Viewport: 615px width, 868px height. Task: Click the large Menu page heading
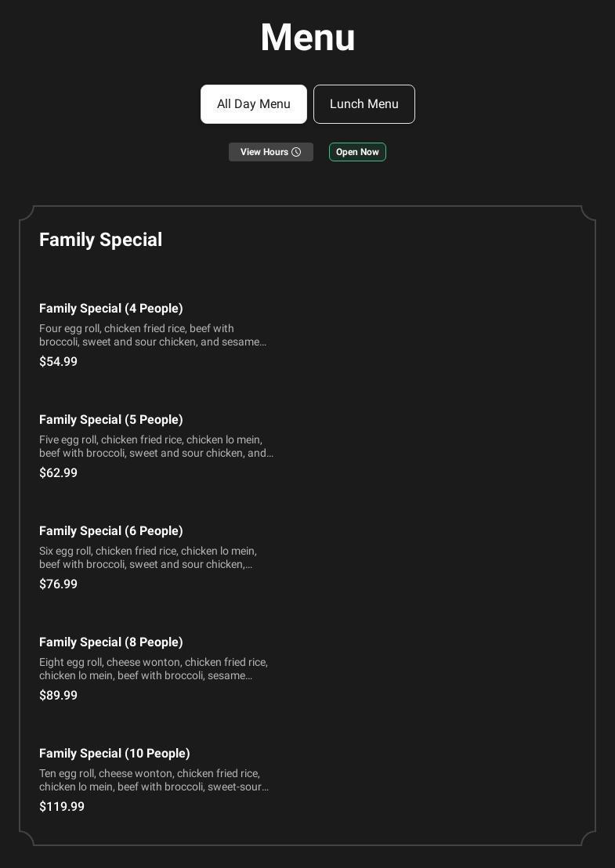pyautogui.click(x=308, y=38)
